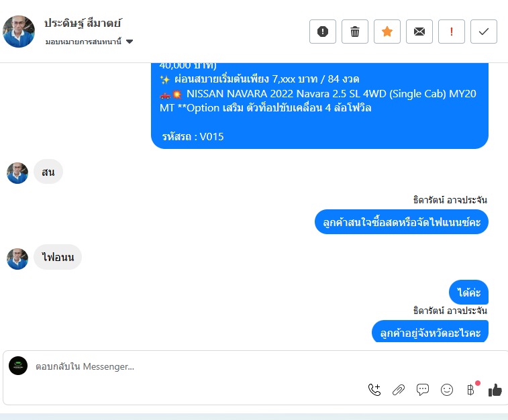Click the spam report octagon icon
Screen dimensions: 508x420
coord(323,32)
